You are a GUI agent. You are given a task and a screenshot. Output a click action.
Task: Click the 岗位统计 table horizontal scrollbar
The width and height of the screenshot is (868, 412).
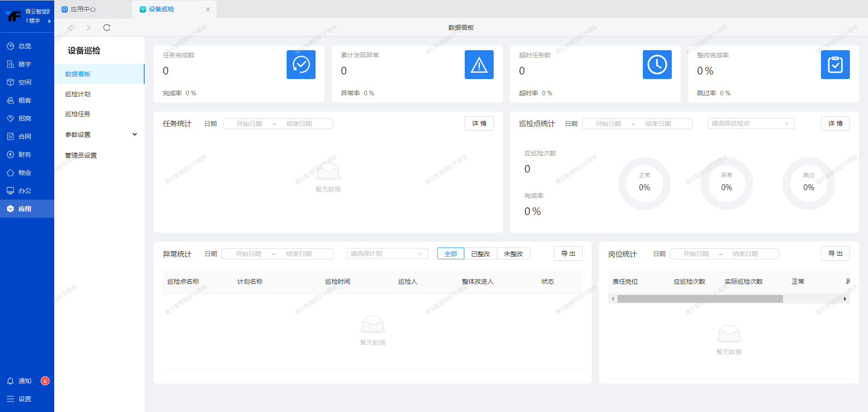pyautogui.click(x=700, y=299)
